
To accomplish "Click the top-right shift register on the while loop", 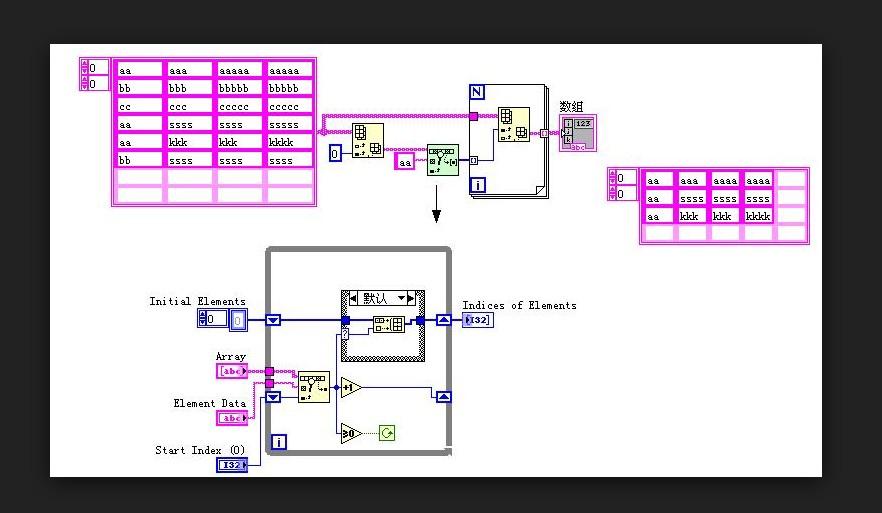I will pyautogui.click(x=444, y=320).
